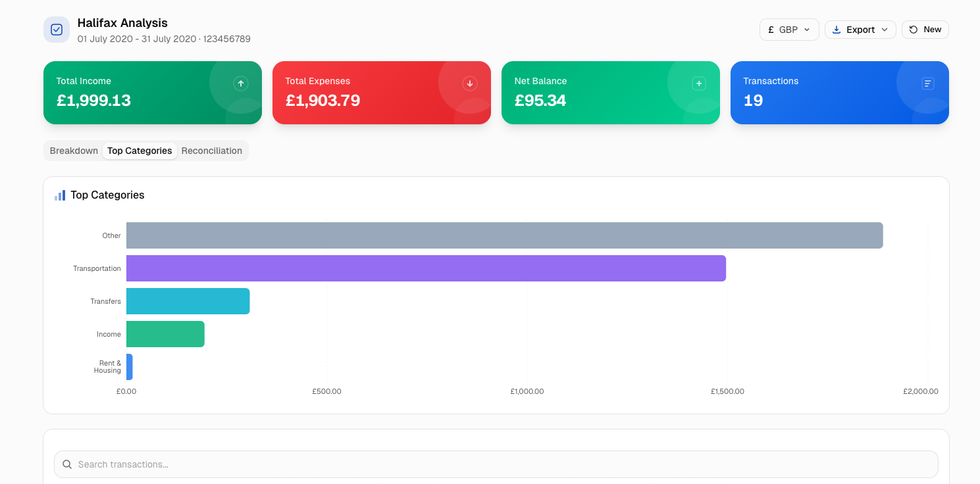Image resolution: width=980 pixels, height=484 pixels.
Task: Click the magnifier icon in the search bar
Action: [67, 464]
